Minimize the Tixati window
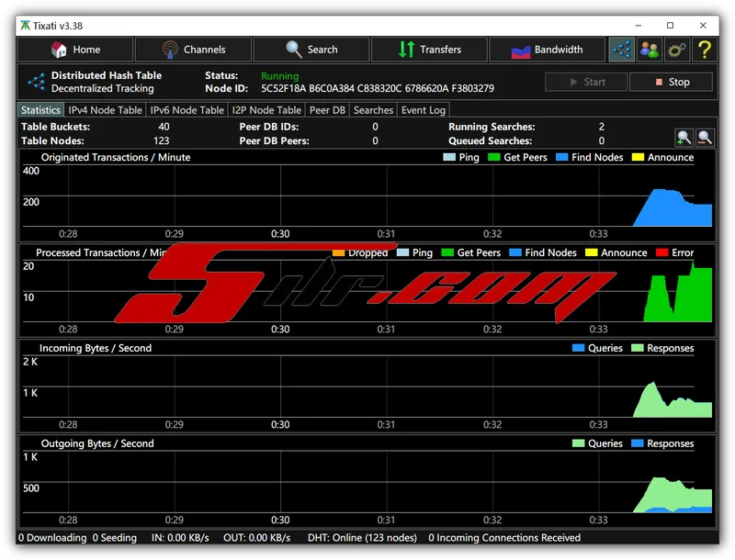735x560 pixels. [638, 26]
